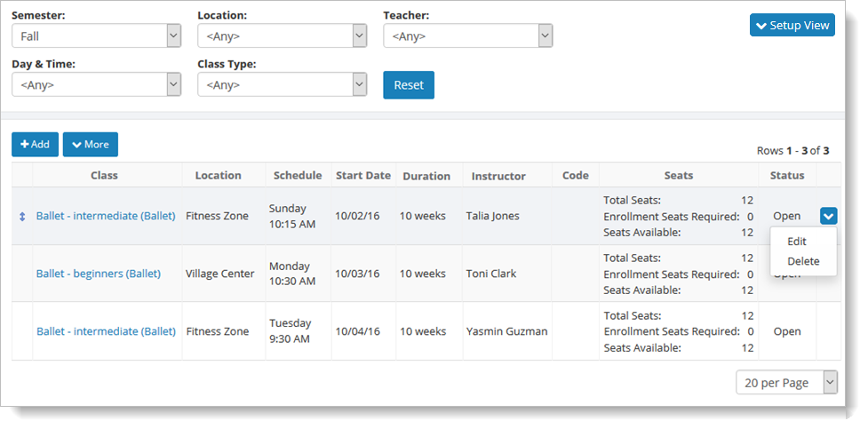The image size is (868, 429).
Task: Open Ballet - beginners (Ballet) link
Action: coord(98,274)
